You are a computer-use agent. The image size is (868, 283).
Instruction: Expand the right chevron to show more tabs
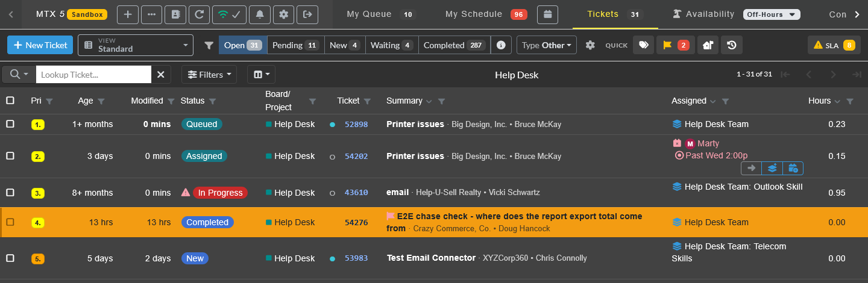[857, 14]
